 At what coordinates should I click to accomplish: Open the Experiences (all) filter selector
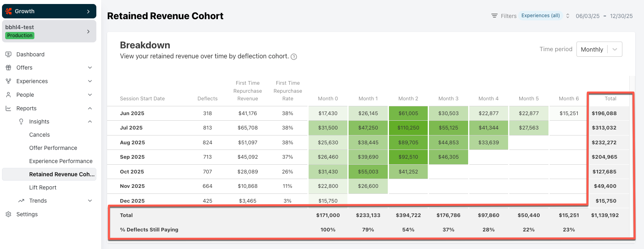tap(545, 16)
